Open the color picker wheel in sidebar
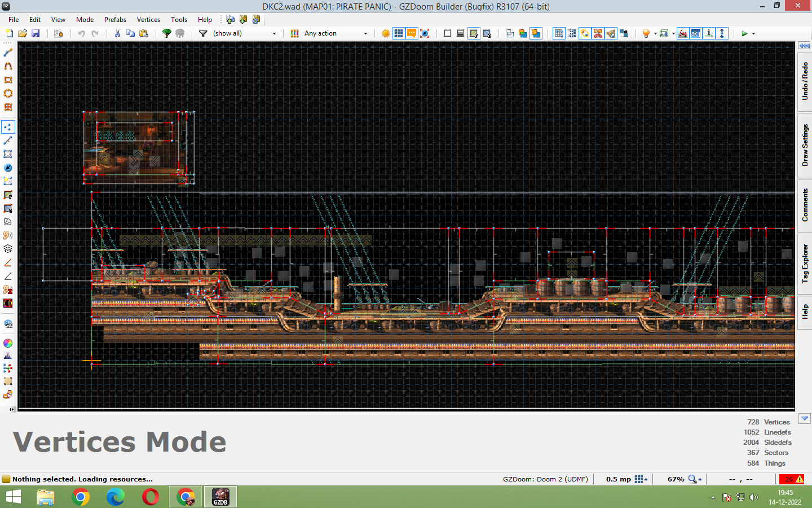Image resolution: width=812 pixels, height=508 pixels. (8, 343)
